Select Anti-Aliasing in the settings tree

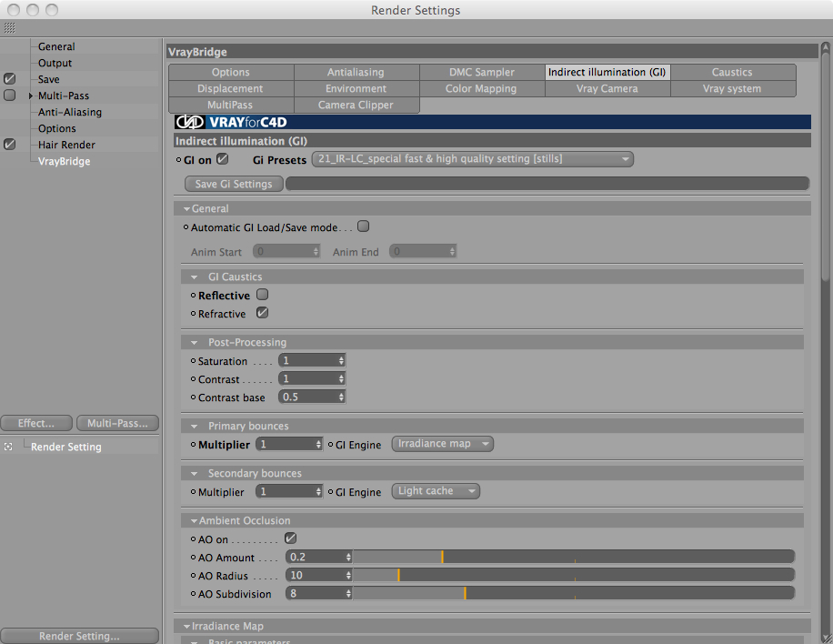(70, 112)
